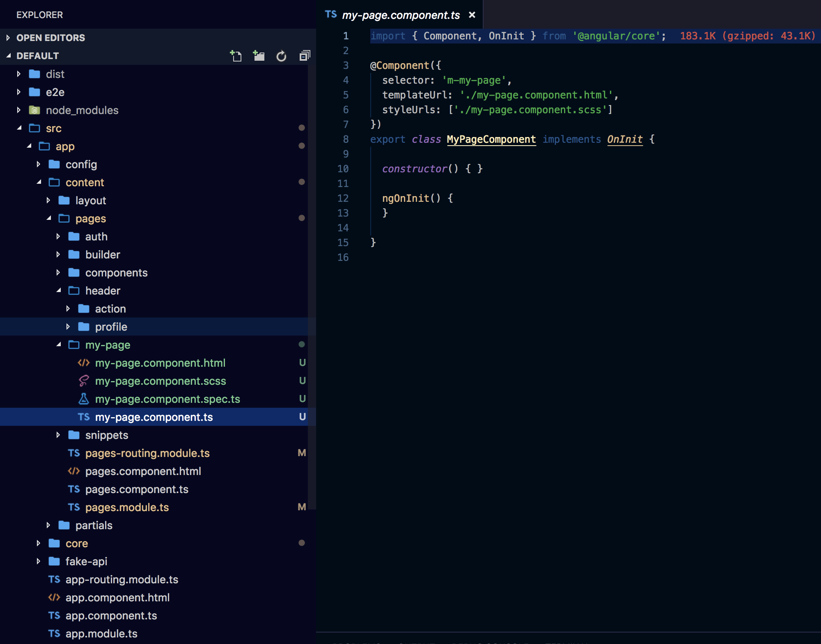Viewport: 821px width, 644px height.
Task: Click the constructor keyword on line 10
Action: click(414, 169)
